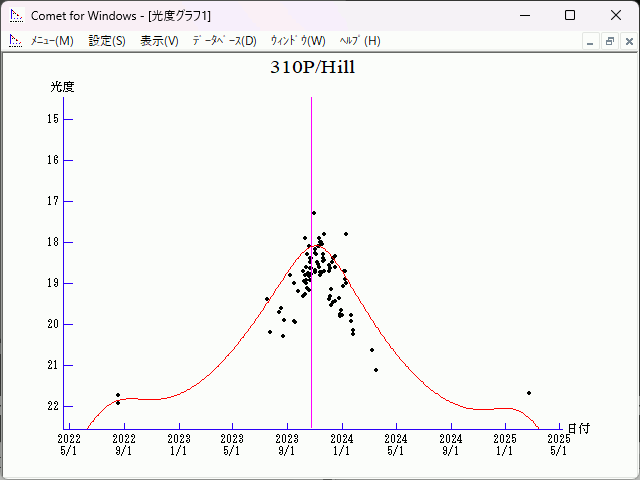
Task: Open the 表示(V) view menu
Action: pos(159,41)
